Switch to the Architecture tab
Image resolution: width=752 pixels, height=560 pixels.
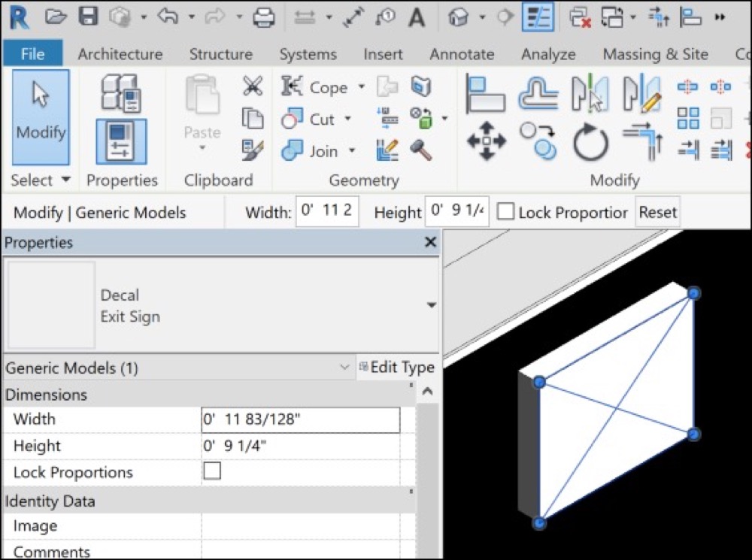(x=120, y=53)
